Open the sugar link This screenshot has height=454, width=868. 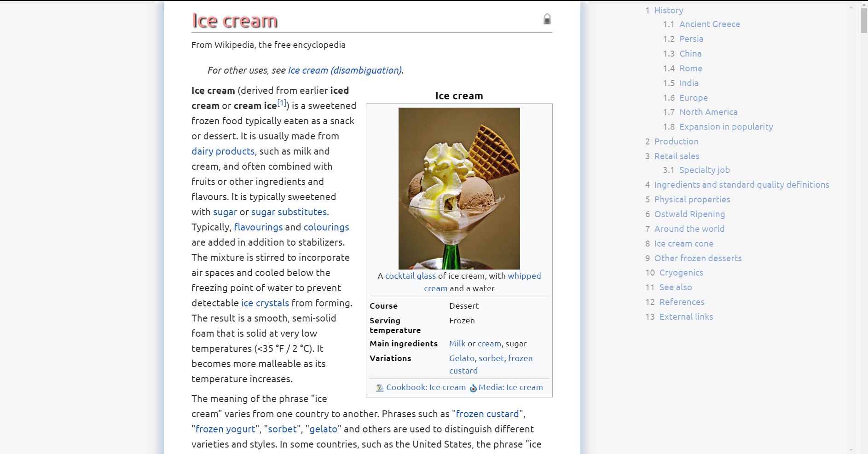tap(225, 212)
